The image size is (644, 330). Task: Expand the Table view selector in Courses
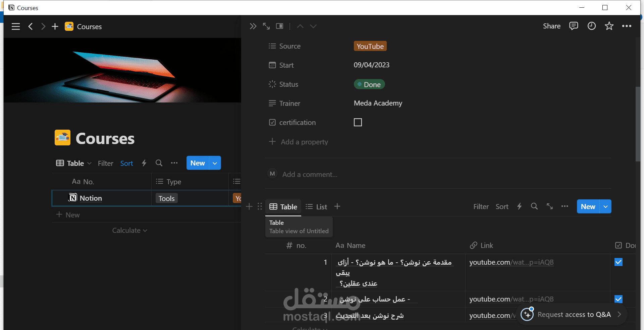pos(74,163)
